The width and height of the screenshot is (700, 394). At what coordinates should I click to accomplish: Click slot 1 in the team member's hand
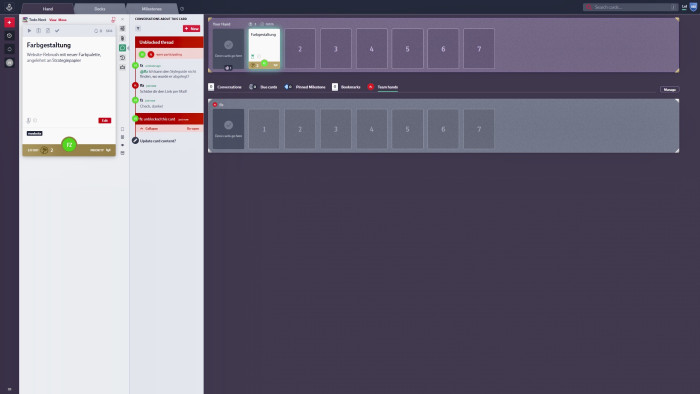coord(264,129)
